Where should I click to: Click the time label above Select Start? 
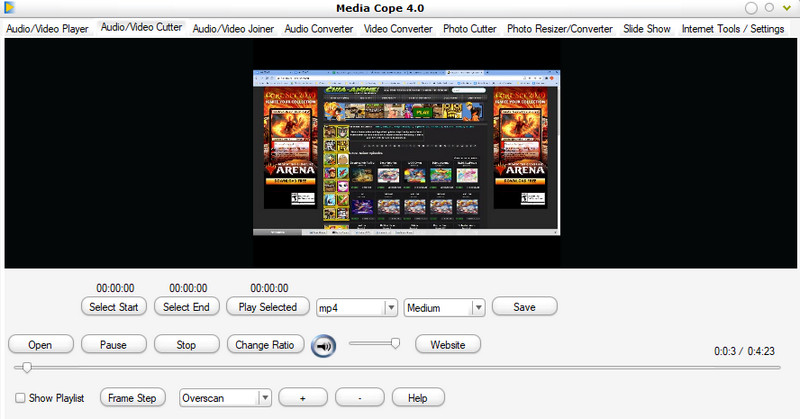(x=115, y=288)
